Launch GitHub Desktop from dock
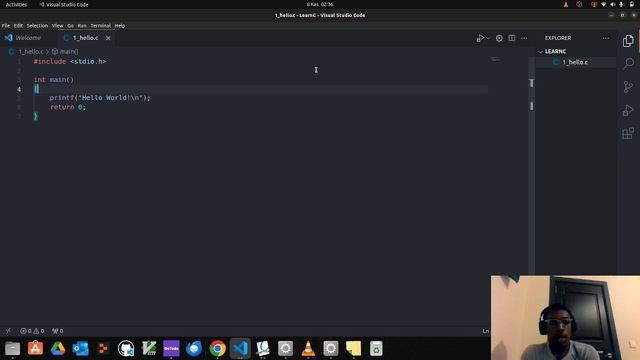The image size is (640, 360). pos(126,349)
